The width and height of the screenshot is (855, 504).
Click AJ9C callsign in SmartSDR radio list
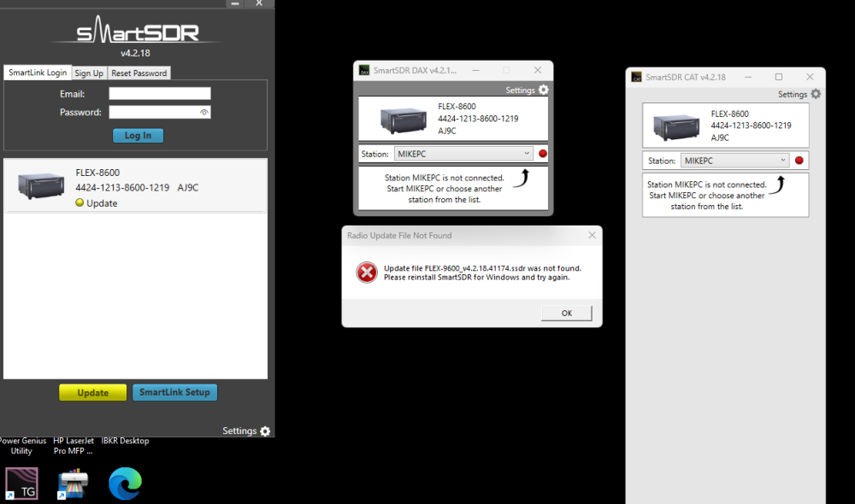188,187
